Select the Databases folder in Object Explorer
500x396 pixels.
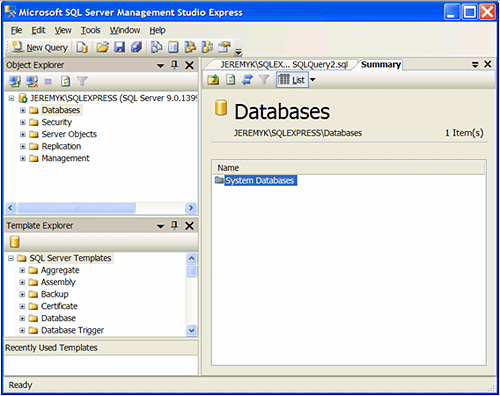click(61, 110)
